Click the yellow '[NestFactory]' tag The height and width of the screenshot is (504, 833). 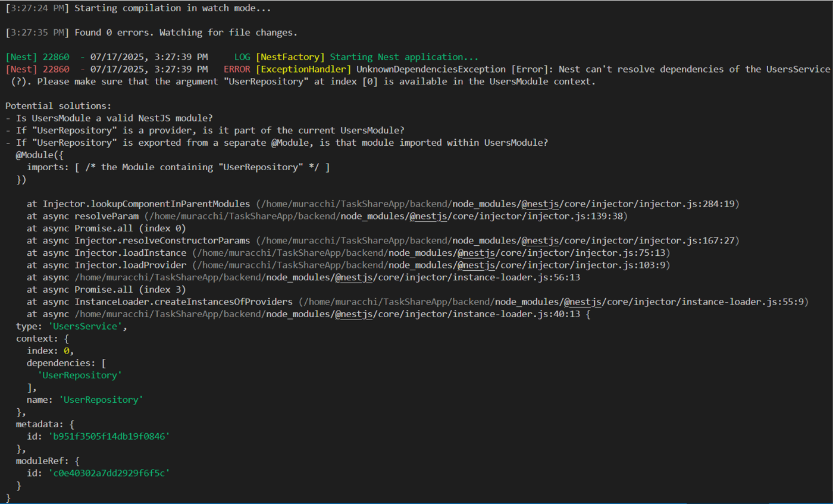(x=290, y=58)
